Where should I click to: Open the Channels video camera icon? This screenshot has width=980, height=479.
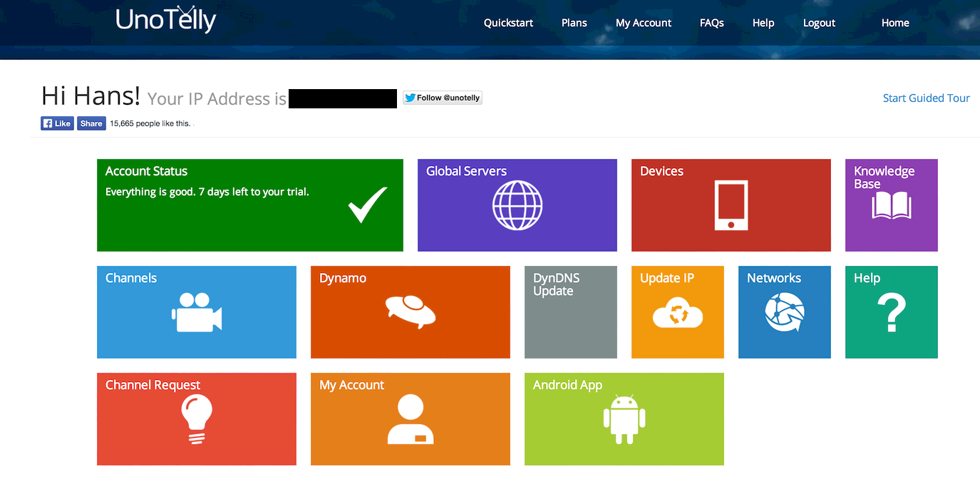(x=197, y=312)
